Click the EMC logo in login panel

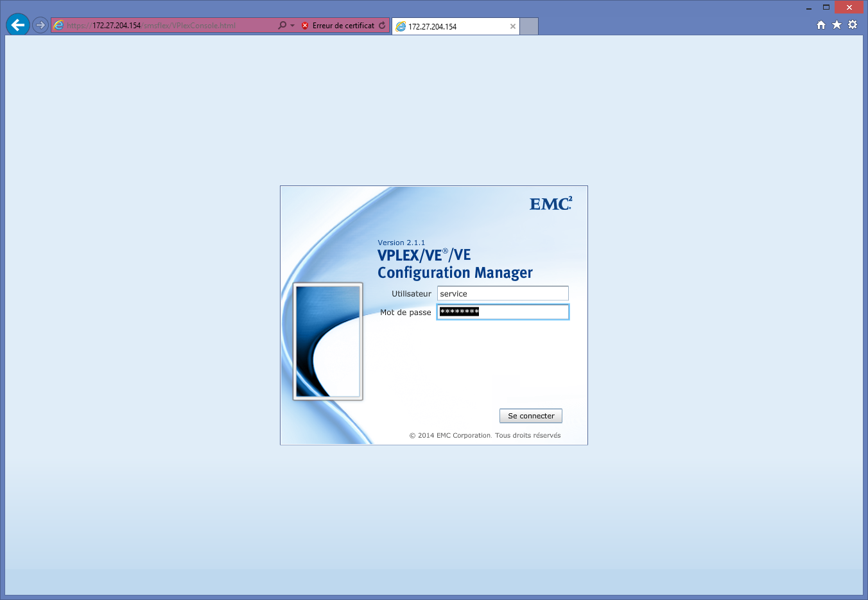(550, 204)
